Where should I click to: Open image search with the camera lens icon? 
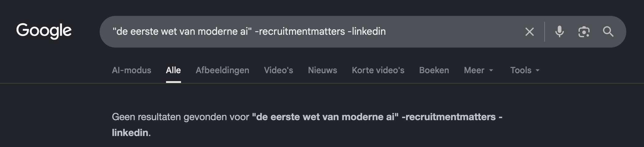(x=584, y=32)
